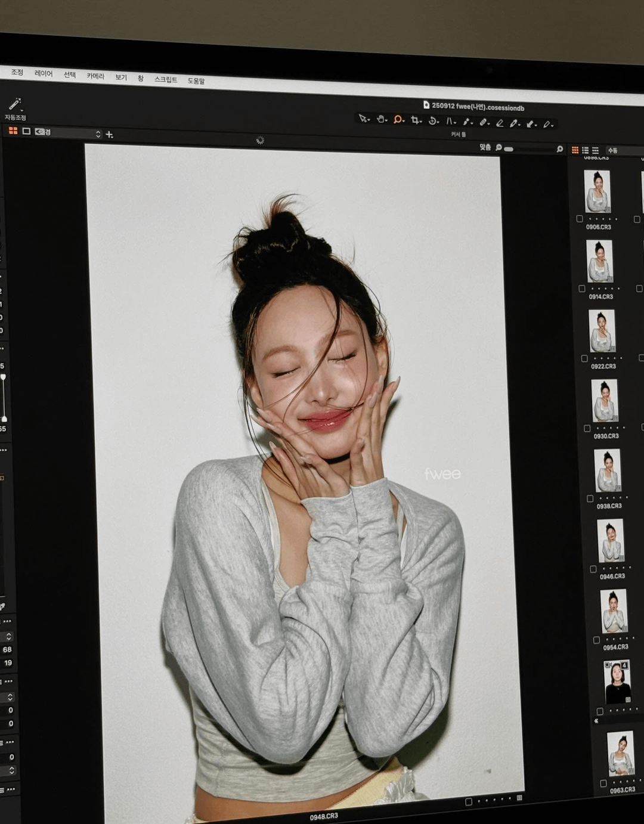This screenshot has height=824, width=644.
Task: Select the Crop tool
Action: coord(415,120)
